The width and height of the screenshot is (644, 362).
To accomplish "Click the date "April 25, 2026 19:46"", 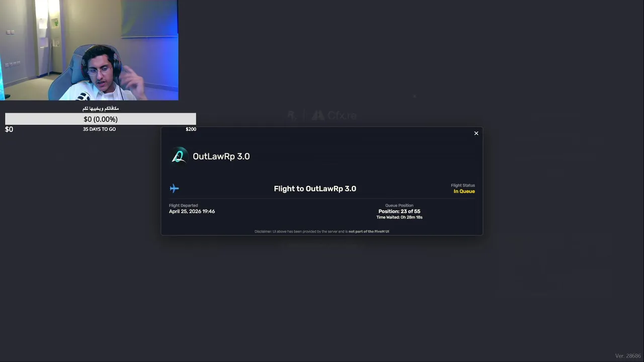I will point(192,212).
